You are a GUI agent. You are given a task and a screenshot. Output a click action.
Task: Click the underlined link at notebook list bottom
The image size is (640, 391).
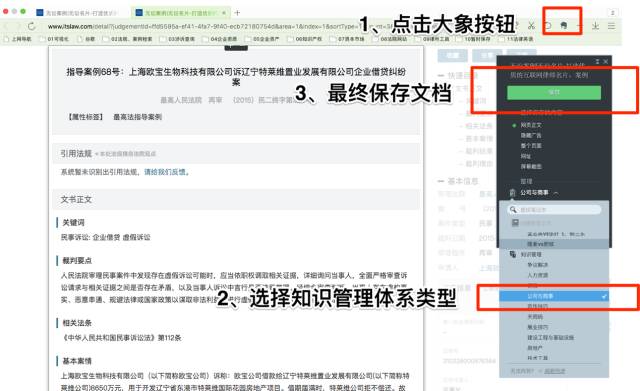(555, 371)
